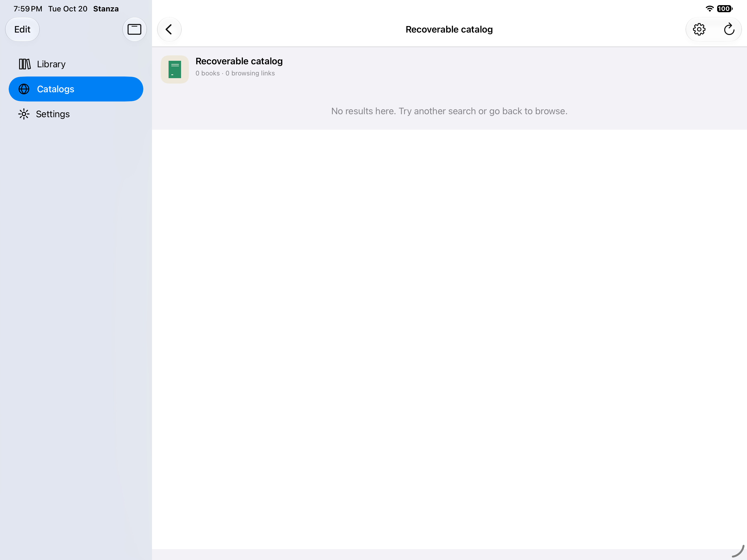Screen dimensions: 747x560
Task: Tap the battery 100 indicator
Action: tap(724, 9)
